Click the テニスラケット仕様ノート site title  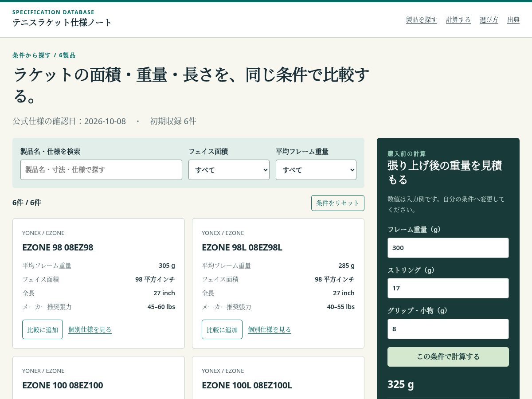[x=62, y=22]
